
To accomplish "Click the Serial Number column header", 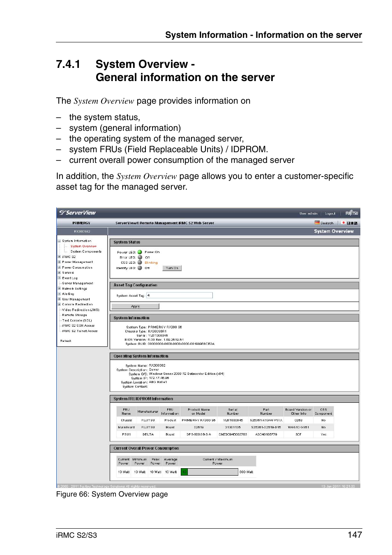I will 233,412.
